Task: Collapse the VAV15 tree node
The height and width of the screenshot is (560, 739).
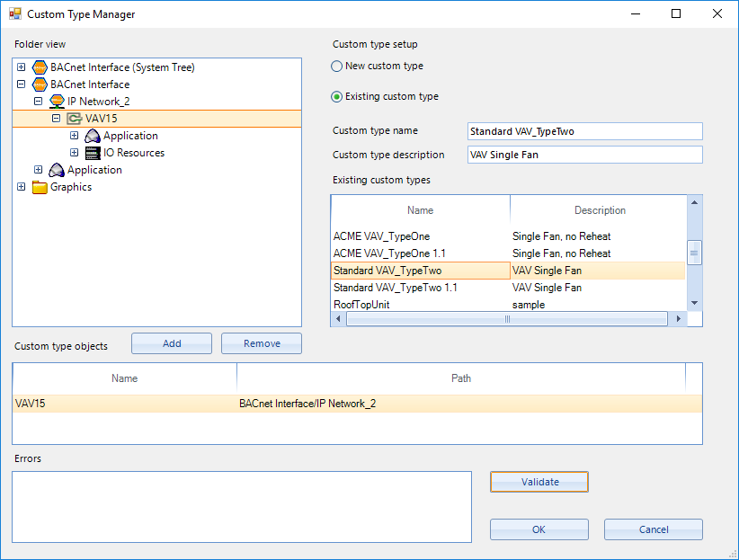Action: [56, 119]
